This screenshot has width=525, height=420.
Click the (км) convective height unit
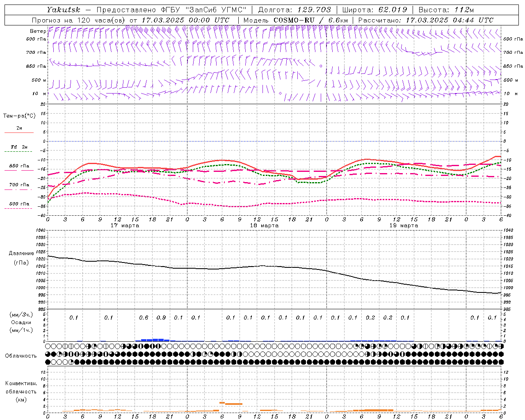tap(21, 400)
